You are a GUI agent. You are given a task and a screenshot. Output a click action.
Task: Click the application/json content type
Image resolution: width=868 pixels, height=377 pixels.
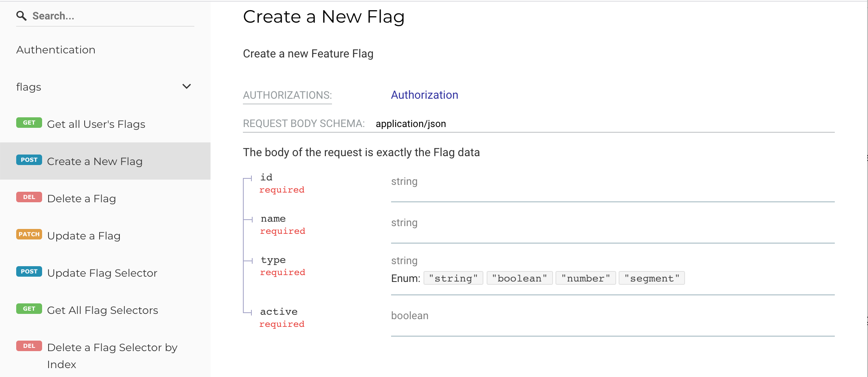tap(411, 124)
